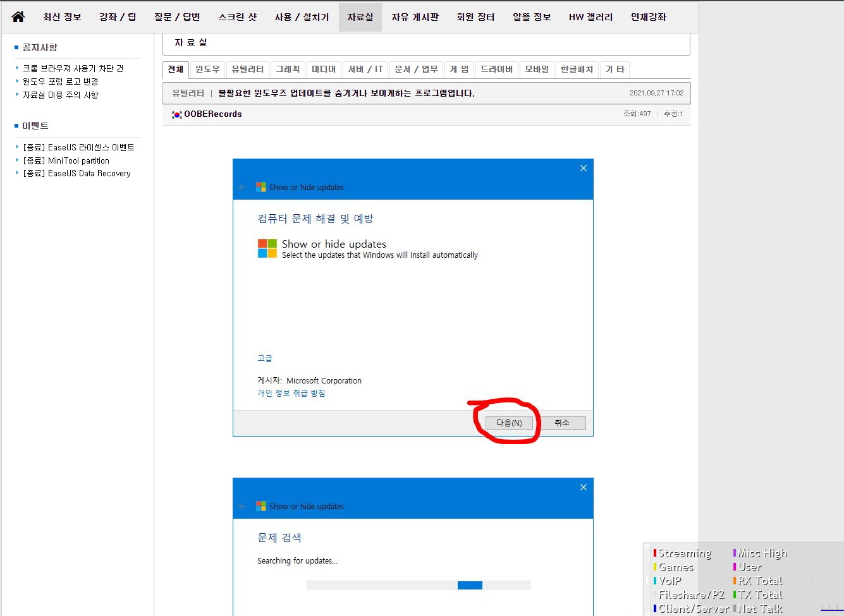Viewport: 844px width, 616px height.
Task: Click author name OOBERecords
Action: (x=213, y=114)
